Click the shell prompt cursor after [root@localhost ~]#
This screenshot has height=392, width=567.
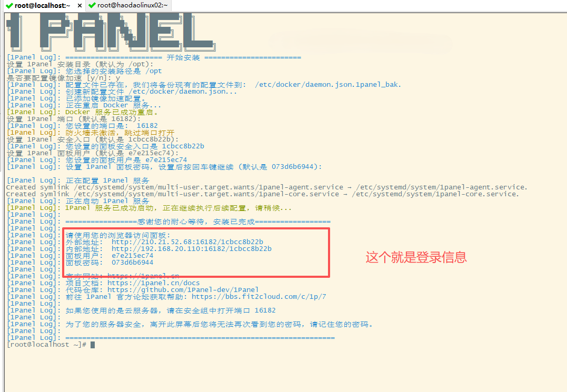pyautogui.click(x=93, y=345)
